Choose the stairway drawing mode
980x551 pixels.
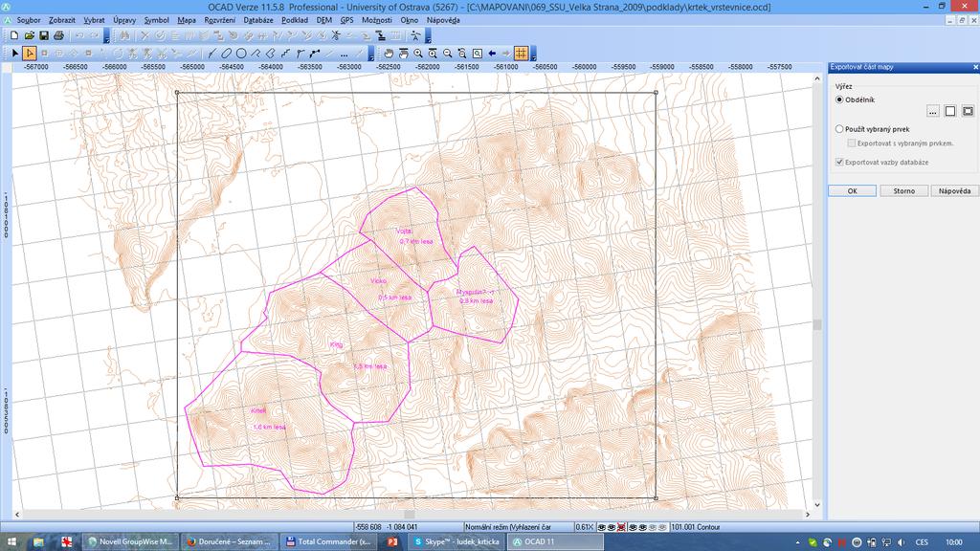click(x=285, y=54)
